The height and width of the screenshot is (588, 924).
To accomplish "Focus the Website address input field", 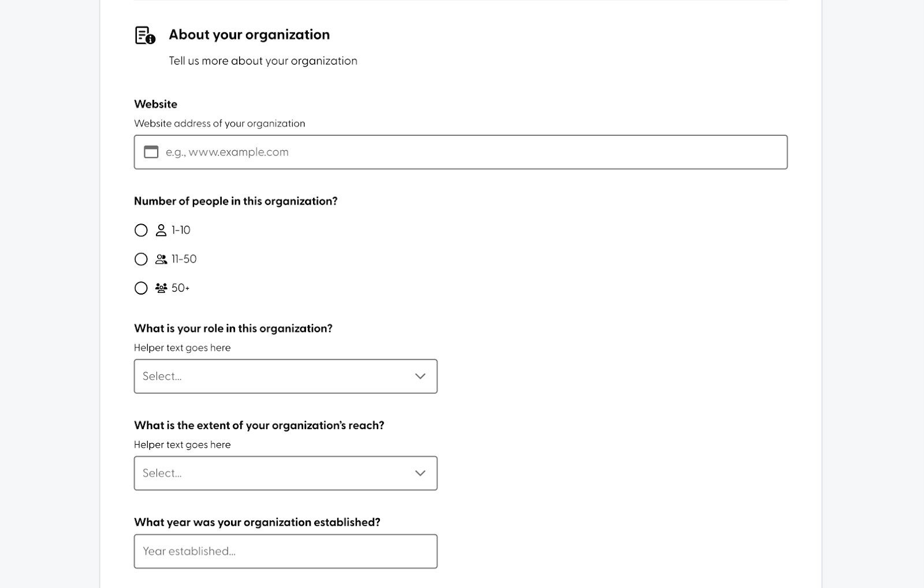I will tap(461, 152).
